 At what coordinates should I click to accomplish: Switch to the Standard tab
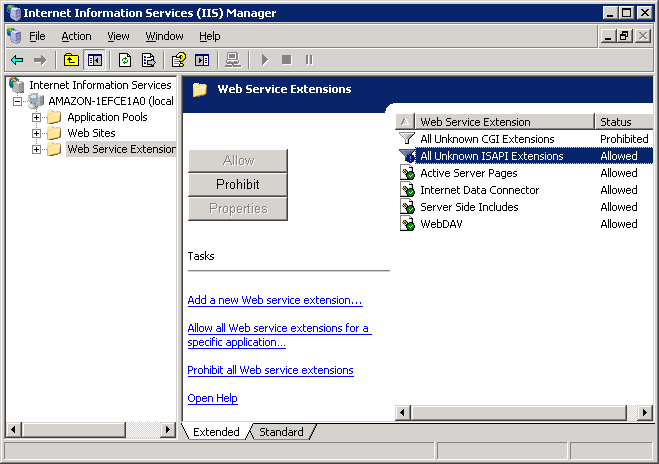tap(281, 432)
